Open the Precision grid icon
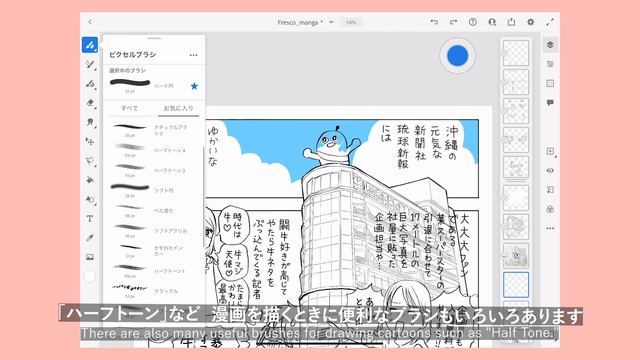Screen dimensions: 640x360 550,83
